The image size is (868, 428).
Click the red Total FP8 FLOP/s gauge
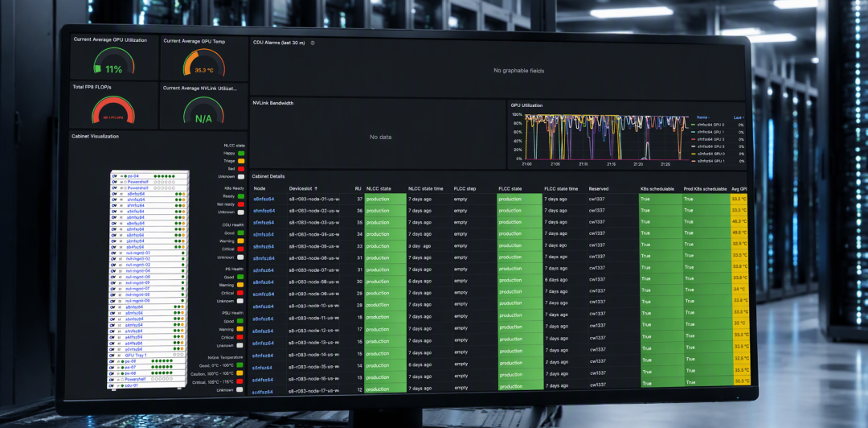[x=113, y=109]
